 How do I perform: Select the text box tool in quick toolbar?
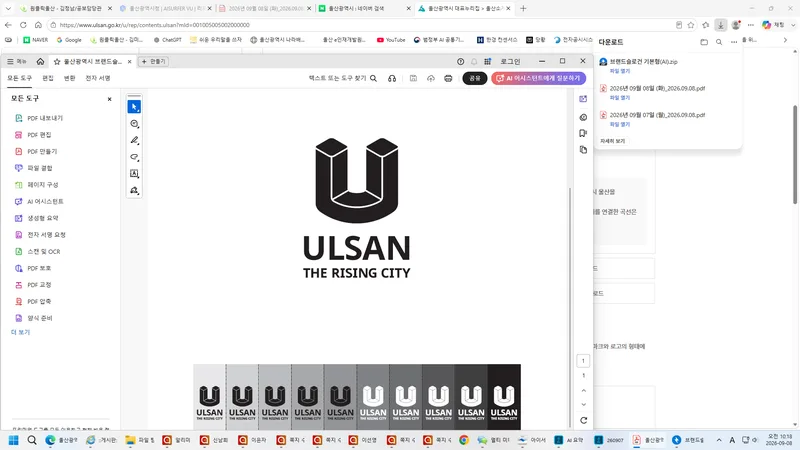(x=134, y=173)
